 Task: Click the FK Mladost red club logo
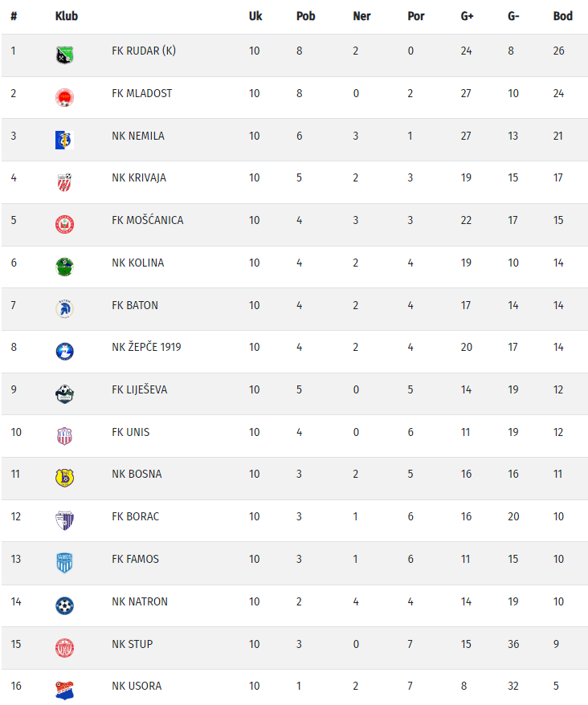click(x=64, y=98)
